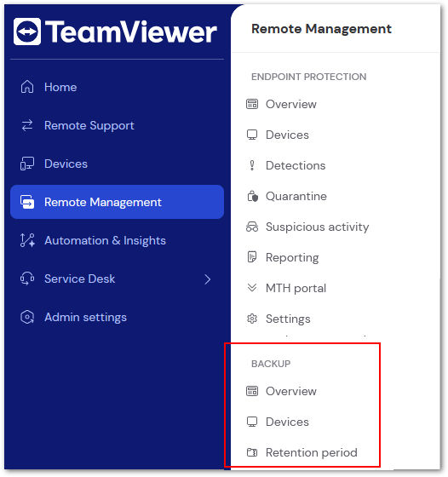
Task: Click the Suspicious activity spy icon
Action: coord(252,227)
